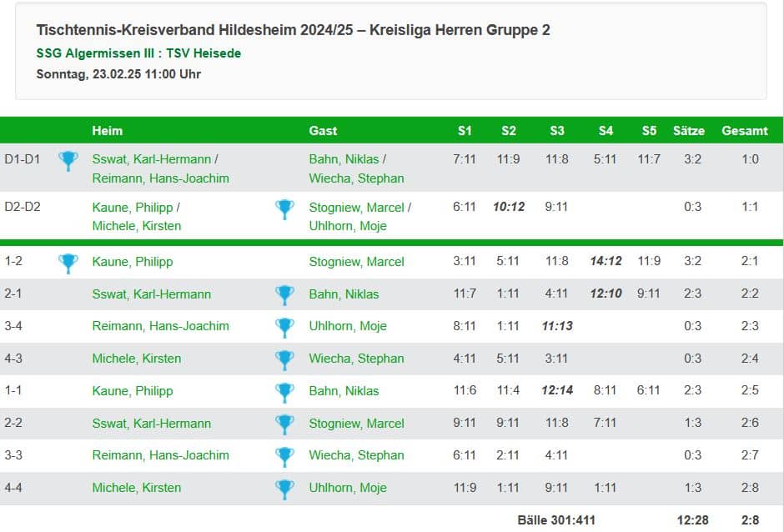Open player Kaune, Philipp in row 1-2
This screenshot has height=532, width=784.
coord(133,262)
